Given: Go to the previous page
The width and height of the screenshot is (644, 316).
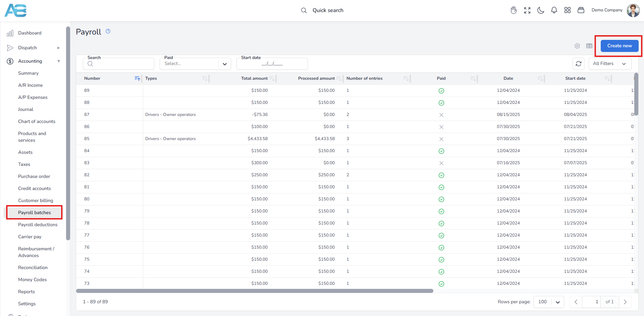Looking at the screenshot, I should 576,302.
